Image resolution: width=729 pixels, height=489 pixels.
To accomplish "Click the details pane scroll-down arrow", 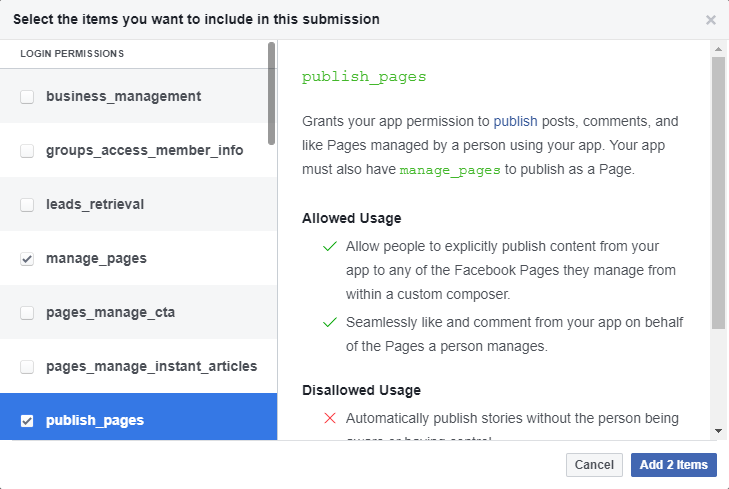I will click(x=718, y=431).
